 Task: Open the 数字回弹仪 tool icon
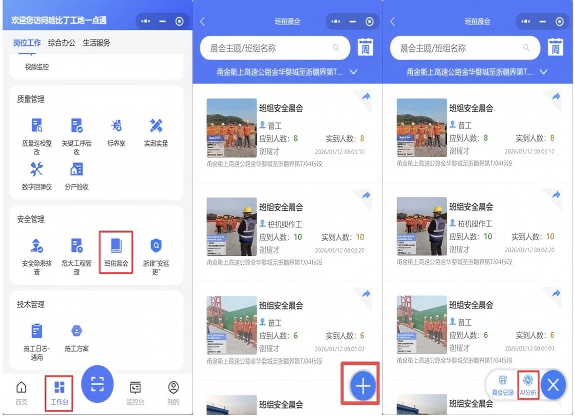tap(37, 169)
